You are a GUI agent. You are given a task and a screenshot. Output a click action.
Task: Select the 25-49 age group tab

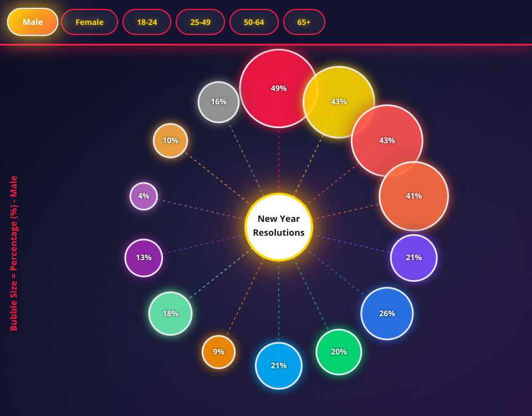(x=200, y=22)
